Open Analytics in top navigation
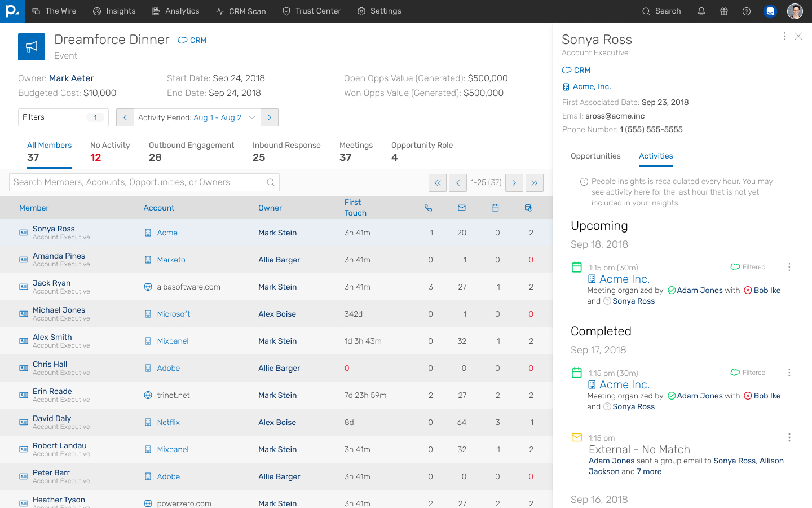This screenshot has height=508, width=812. point(175,11)
